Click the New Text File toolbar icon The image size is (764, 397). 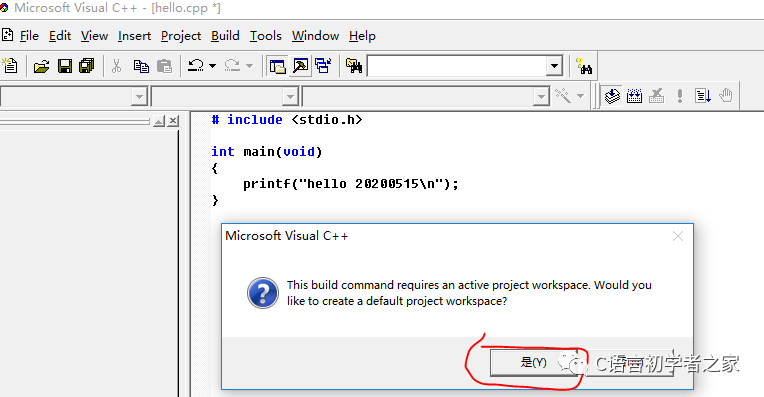tap(10, 65)
